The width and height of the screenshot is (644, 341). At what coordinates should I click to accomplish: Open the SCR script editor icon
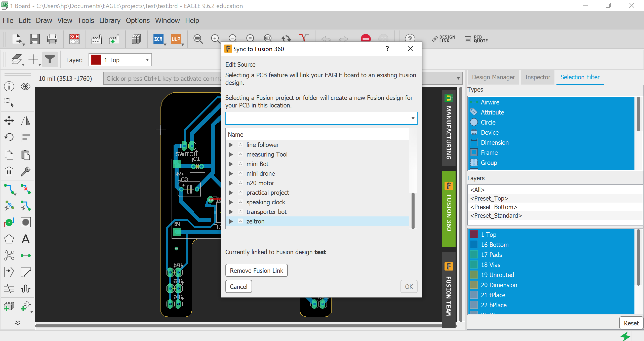pos(158,39)
